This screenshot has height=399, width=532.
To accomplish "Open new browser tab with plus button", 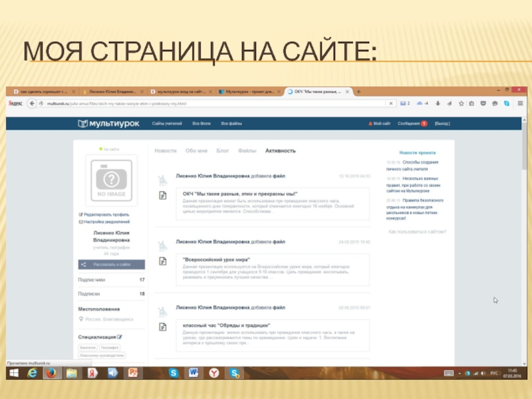I will coord(359,90).
